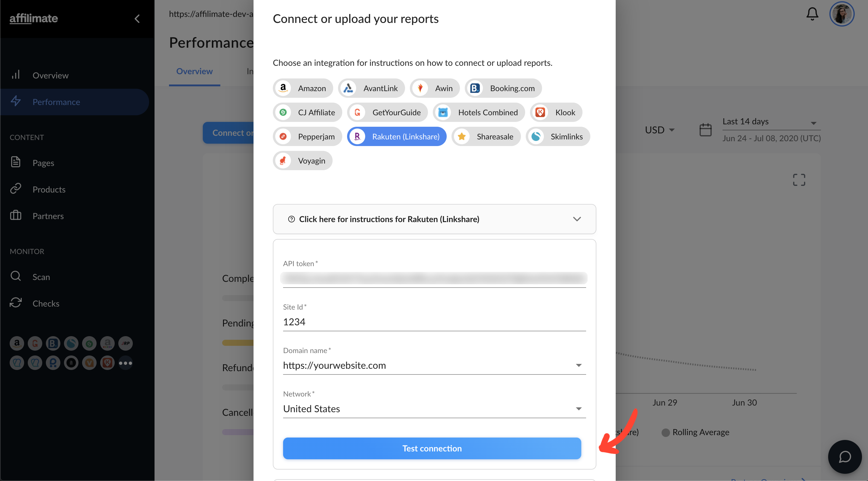Click the JRP icon in the sidebar
868x481 pixels.
point(126,343)
